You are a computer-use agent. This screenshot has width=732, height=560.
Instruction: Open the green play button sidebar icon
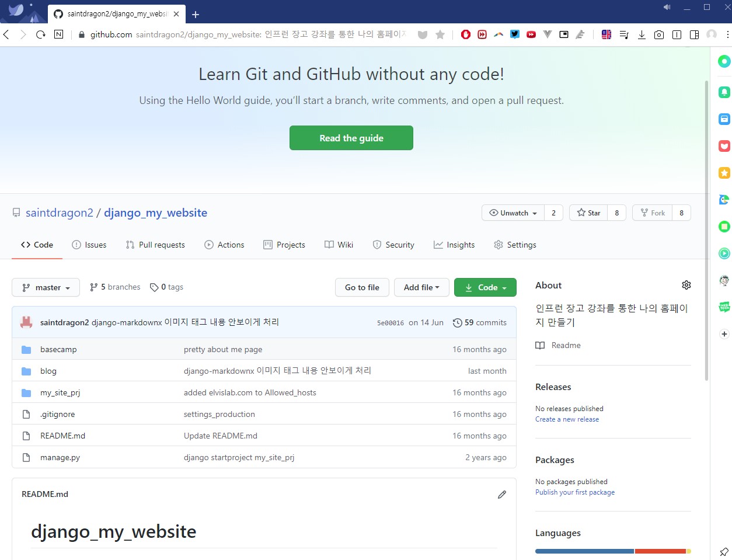pyautogui.click(x=724, y=253)
